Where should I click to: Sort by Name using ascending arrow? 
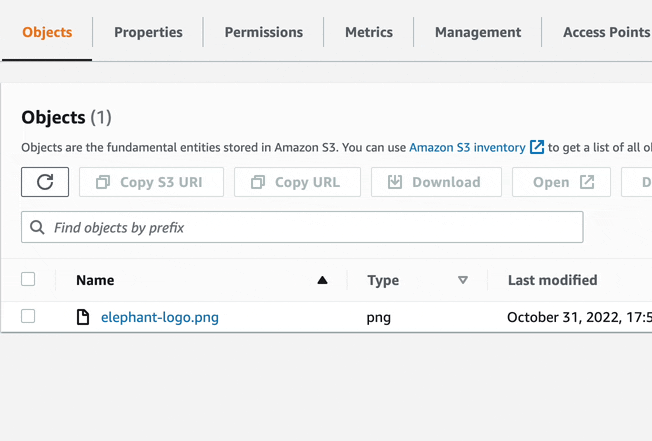tap(322, 281)
